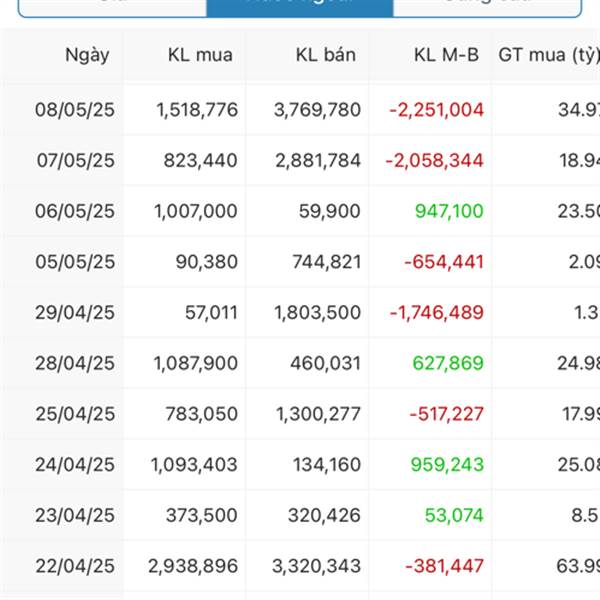
Task: Click the green 959,243 value
Action: 447,465
